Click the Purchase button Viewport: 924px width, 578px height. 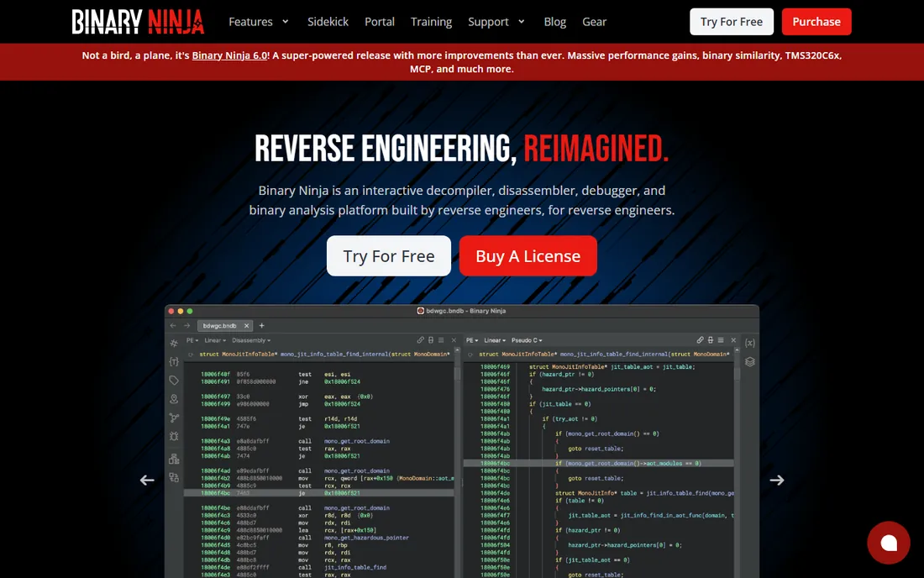pos(816,22)
